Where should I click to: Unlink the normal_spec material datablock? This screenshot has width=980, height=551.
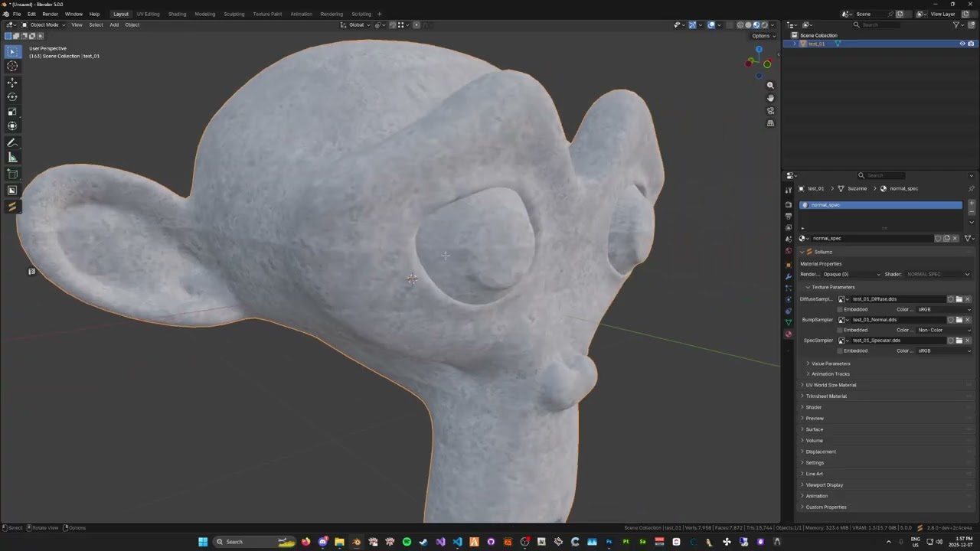pyautogui.click(x=955, y=238)
